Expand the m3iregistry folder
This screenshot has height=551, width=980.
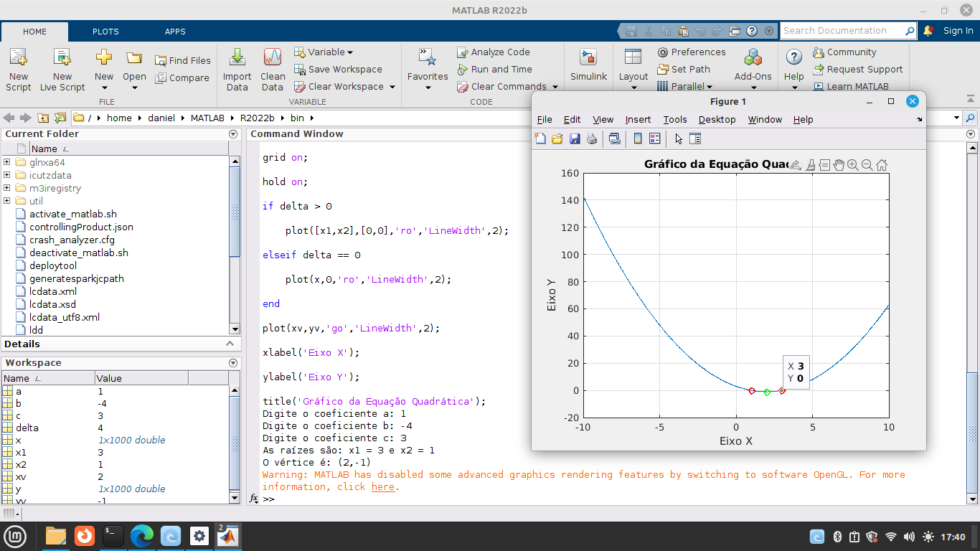[7, 188]
